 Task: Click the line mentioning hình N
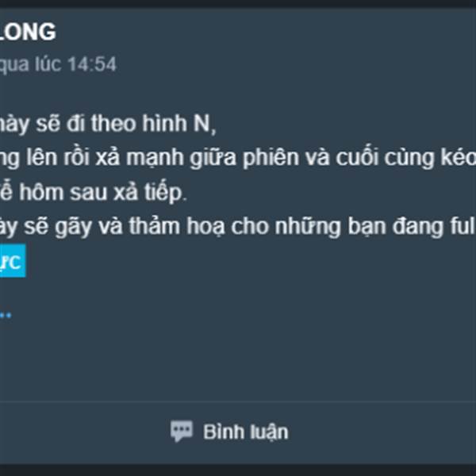[108, 124]
